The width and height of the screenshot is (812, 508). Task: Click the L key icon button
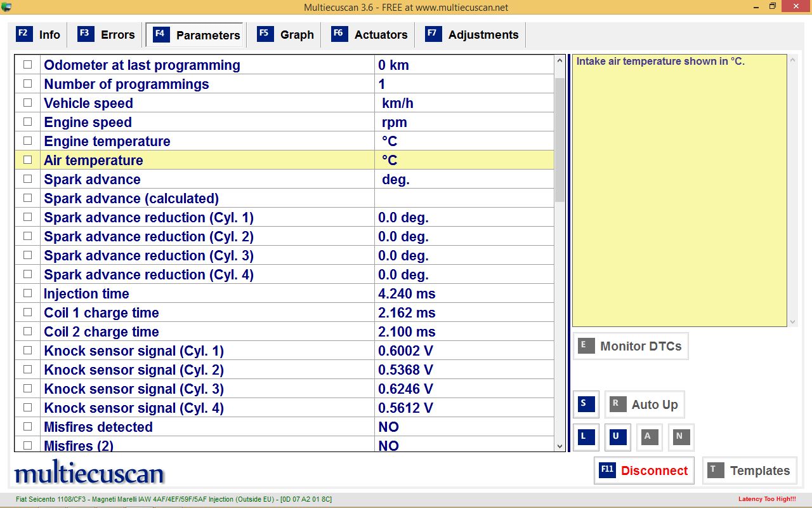(x=585, y=437)
